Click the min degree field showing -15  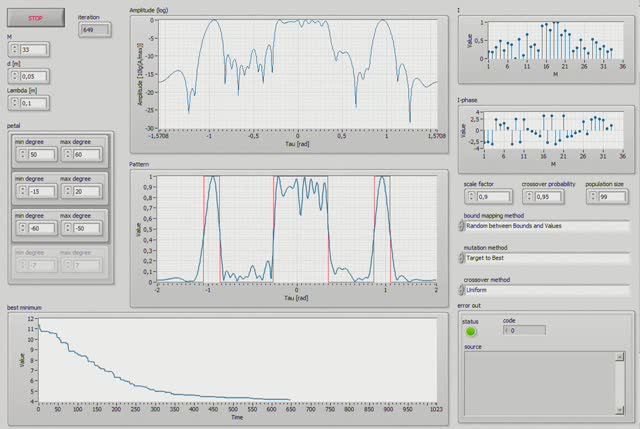(42, 191)
